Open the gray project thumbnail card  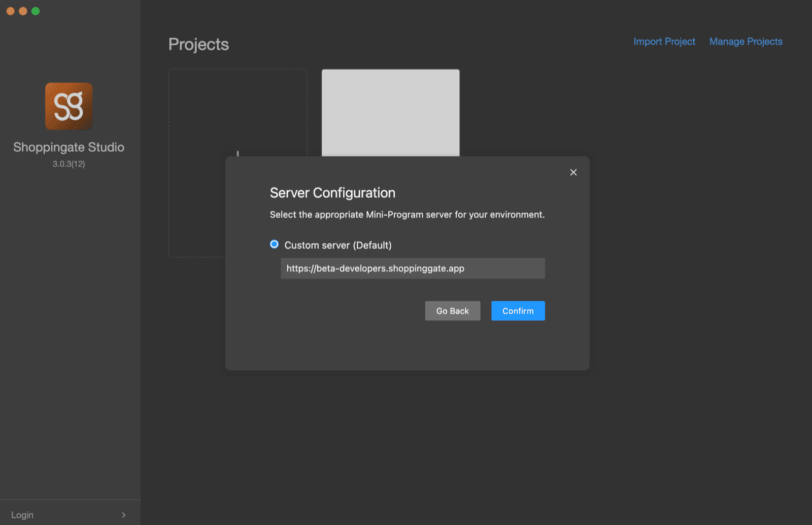pyautogui.click(x=391, y=113)
